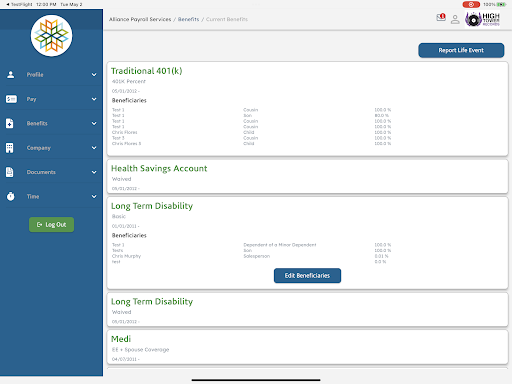Open the Documents sidebar menu item
The height and width of the screenshot is (384, 512).
(51, 172)
